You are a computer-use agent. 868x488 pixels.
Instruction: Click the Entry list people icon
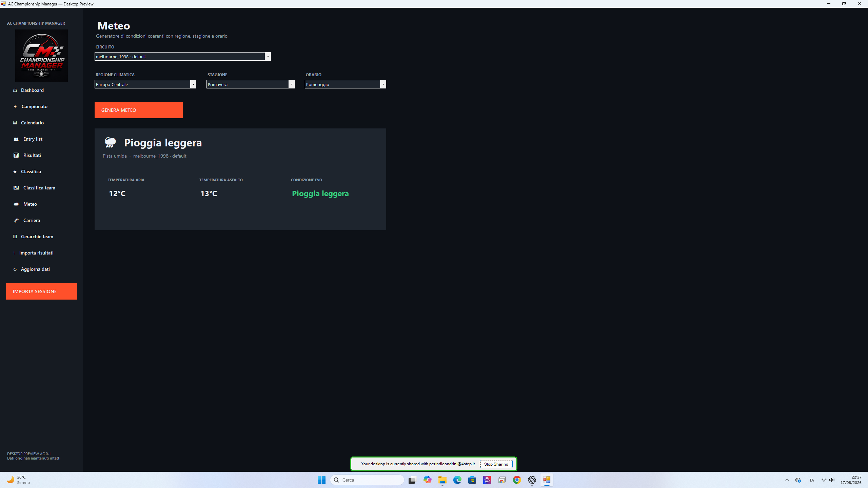[x=16, y=139]
